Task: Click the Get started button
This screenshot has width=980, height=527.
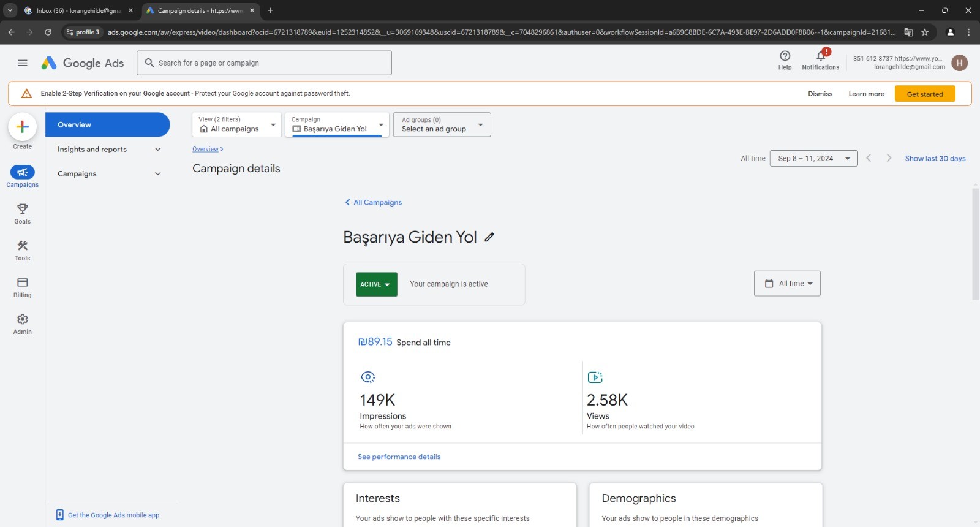Action: [x=925, y=94]
